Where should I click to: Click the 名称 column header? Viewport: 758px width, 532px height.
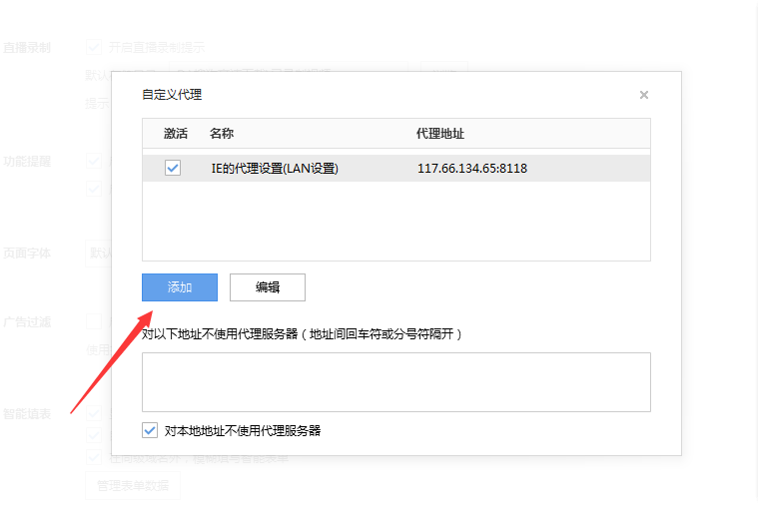(222, 134)
